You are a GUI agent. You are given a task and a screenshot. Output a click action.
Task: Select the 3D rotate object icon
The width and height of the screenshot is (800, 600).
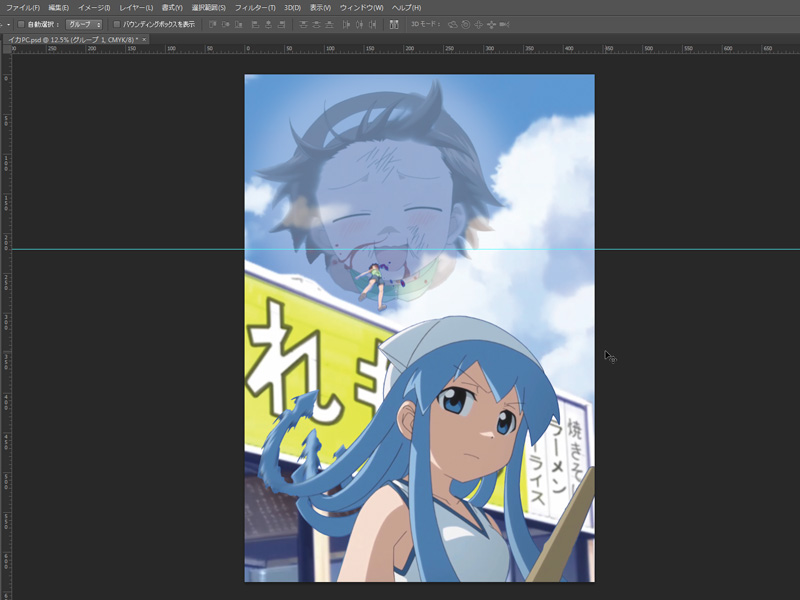point(452,24)
